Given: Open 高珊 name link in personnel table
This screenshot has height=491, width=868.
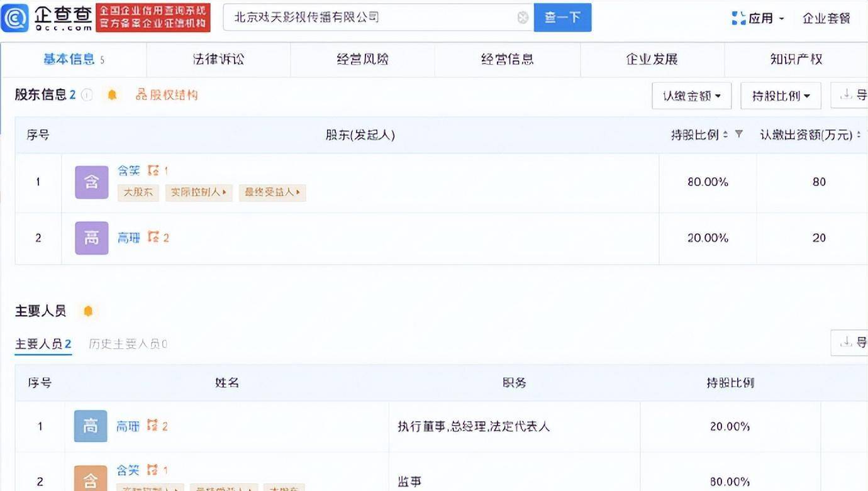Looking at the screenshot, I should point(128,426).
